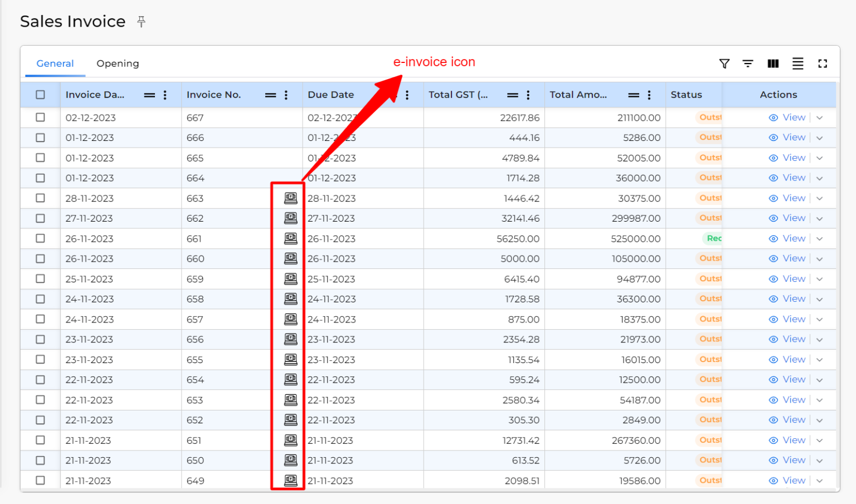Click the pin icon beside Sales Invoice title

[x=141, y=21]
